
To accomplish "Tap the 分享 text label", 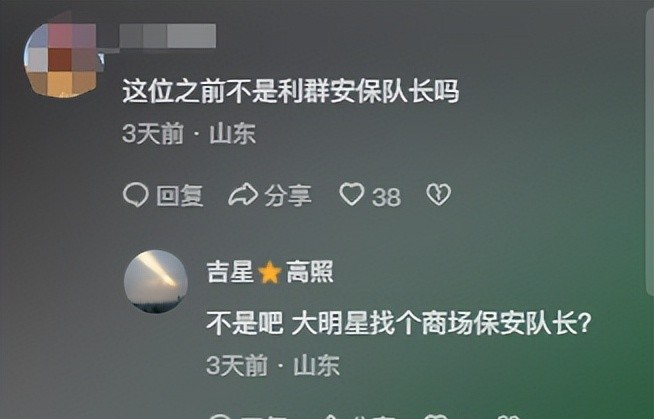I will click(x=288, y=196).
